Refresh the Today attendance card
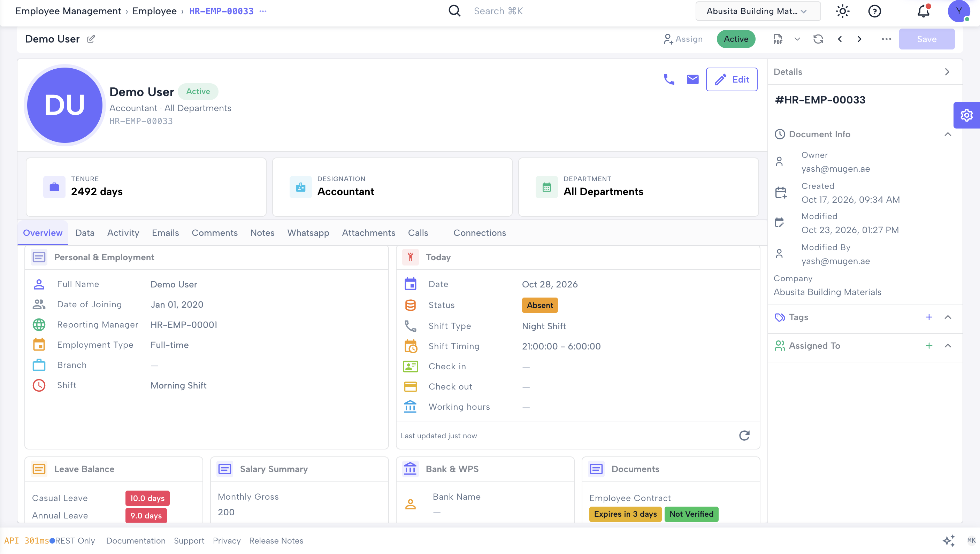980x554 pixels. pos(744,435)
